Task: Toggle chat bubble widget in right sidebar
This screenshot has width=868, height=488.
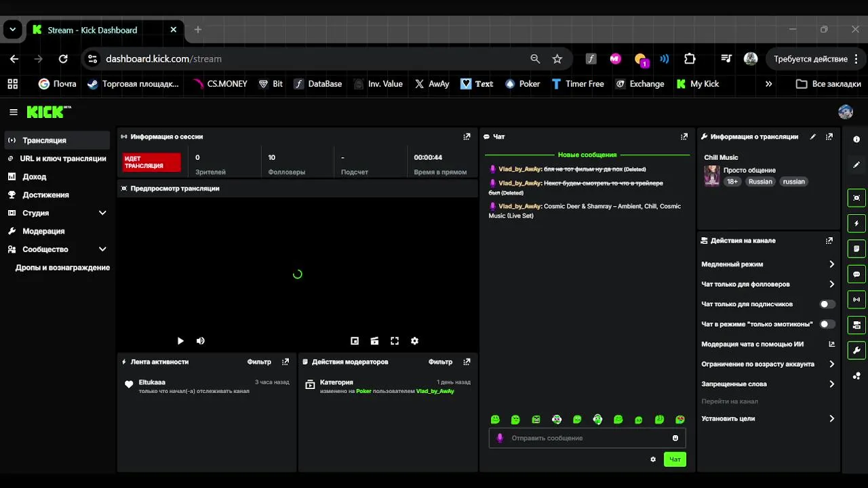Action: tap(856, 274)
